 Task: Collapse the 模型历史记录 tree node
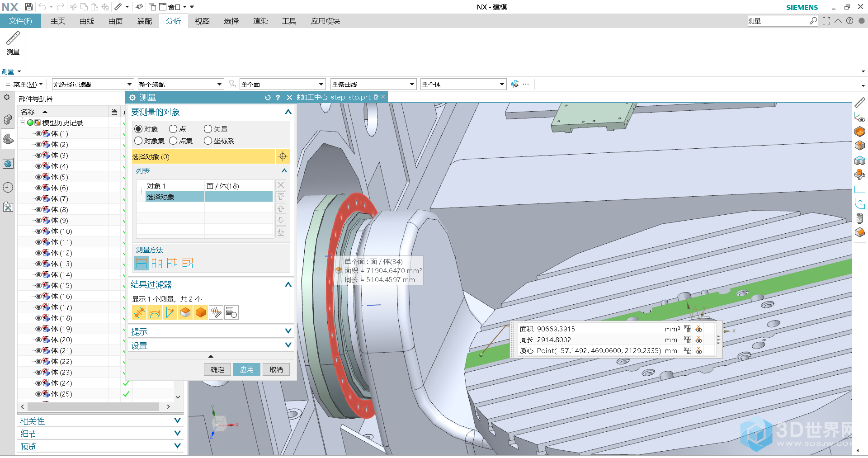tap(22, 123)
